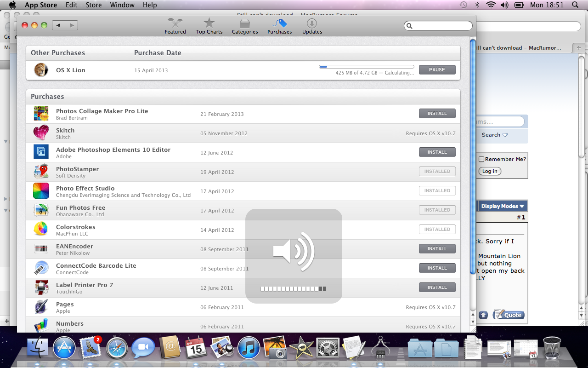Open Safari from the Dock
The width and height of the screenshot is (588, 368).
point(117,348)
